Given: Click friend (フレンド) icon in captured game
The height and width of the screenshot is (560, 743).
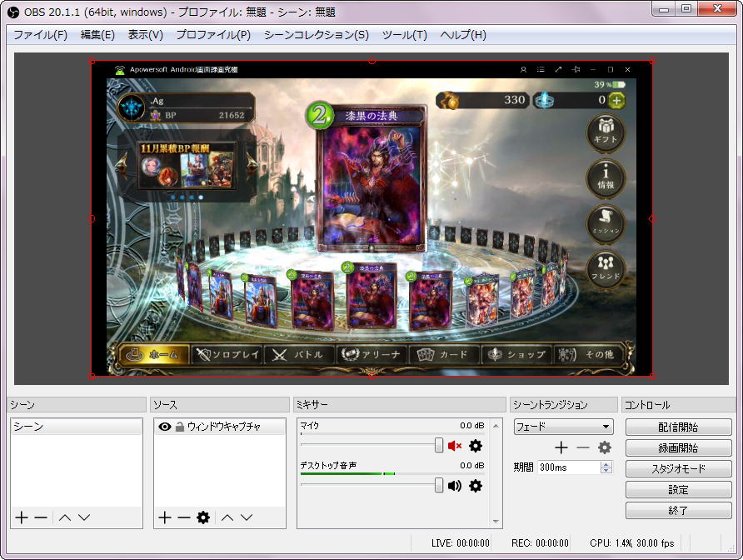Looking at the screenshot, I should pyautogui.click(x=606, y=268).
